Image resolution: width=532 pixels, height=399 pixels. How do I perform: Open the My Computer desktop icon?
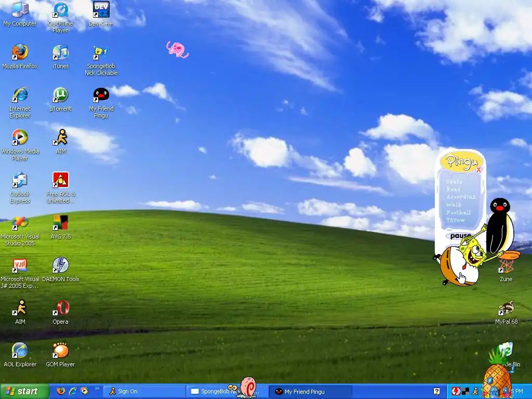(x=20, y=14)
